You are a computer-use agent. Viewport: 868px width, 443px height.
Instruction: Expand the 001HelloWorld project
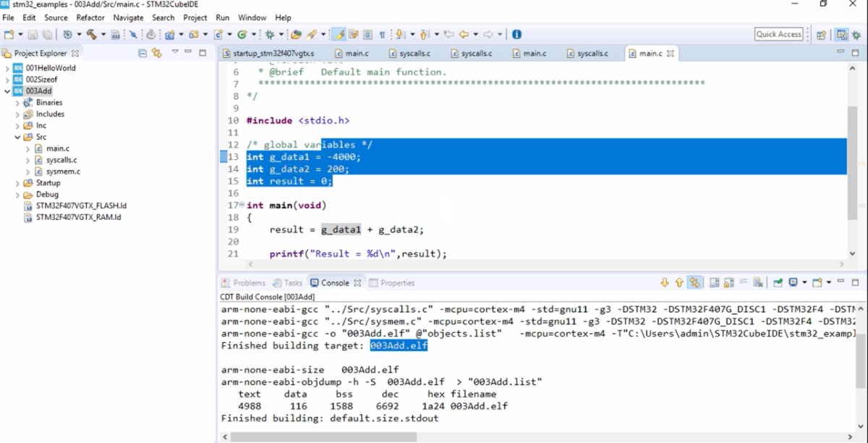tap(7, 68)
